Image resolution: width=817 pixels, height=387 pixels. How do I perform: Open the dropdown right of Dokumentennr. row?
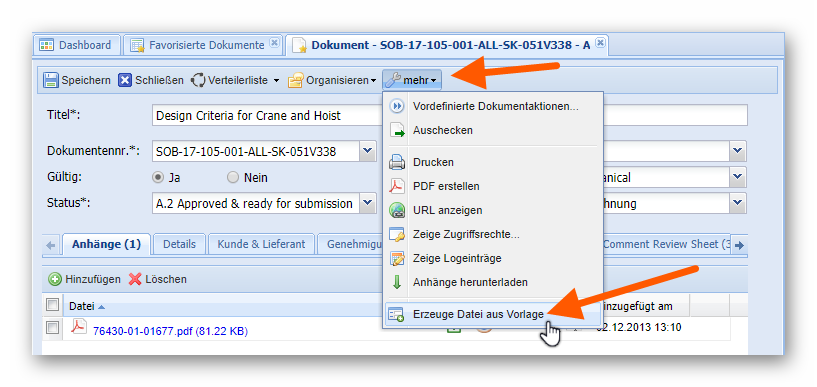(737, 152)
